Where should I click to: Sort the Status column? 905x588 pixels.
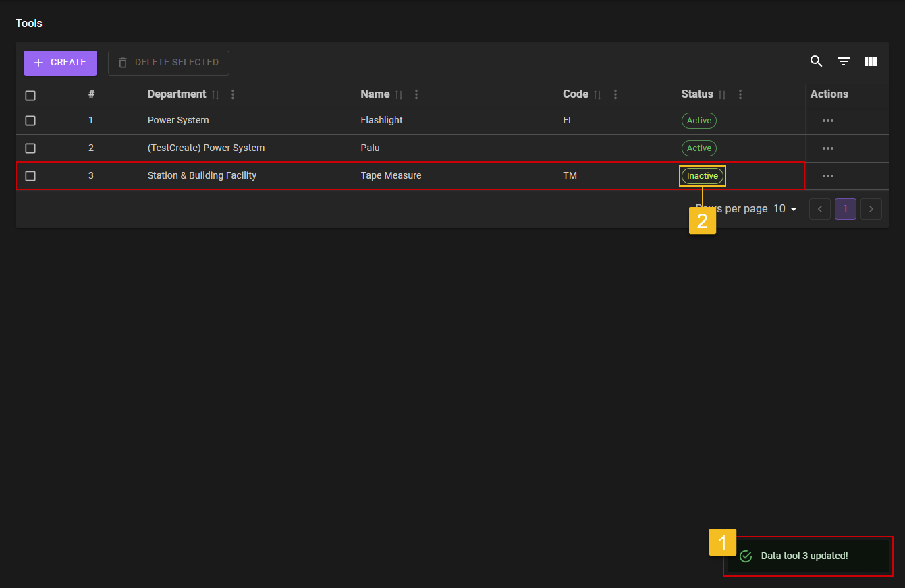pyautogui.click(x=722, y=95)
